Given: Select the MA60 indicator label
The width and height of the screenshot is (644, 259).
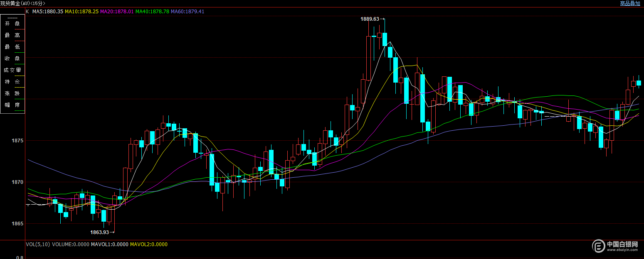Looking at the screenshot, I should (x=188, y=12).
